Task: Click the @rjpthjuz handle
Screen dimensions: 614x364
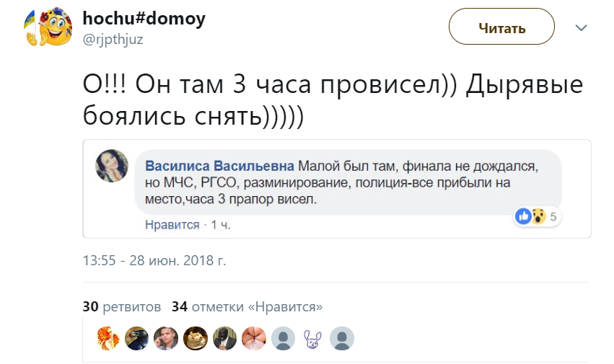Action: 113,40
